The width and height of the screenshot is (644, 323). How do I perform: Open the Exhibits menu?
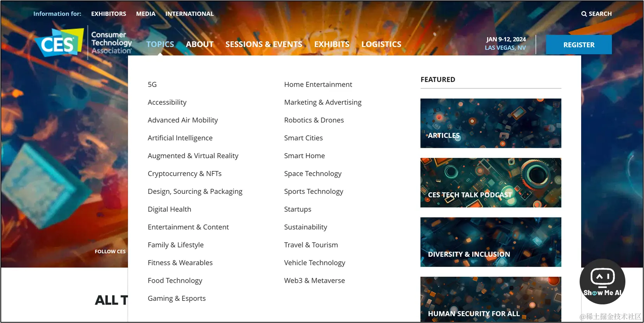pos(332,44)
